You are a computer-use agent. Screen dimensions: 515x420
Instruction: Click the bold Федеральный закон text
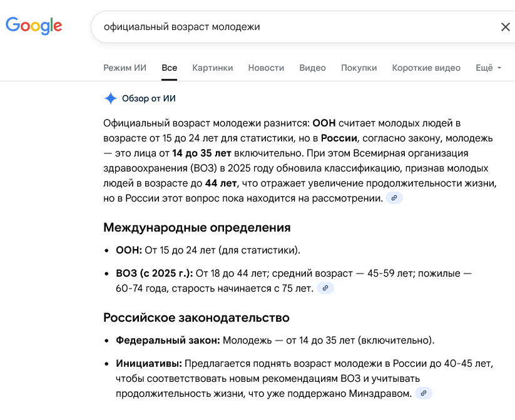coord(168,341)
